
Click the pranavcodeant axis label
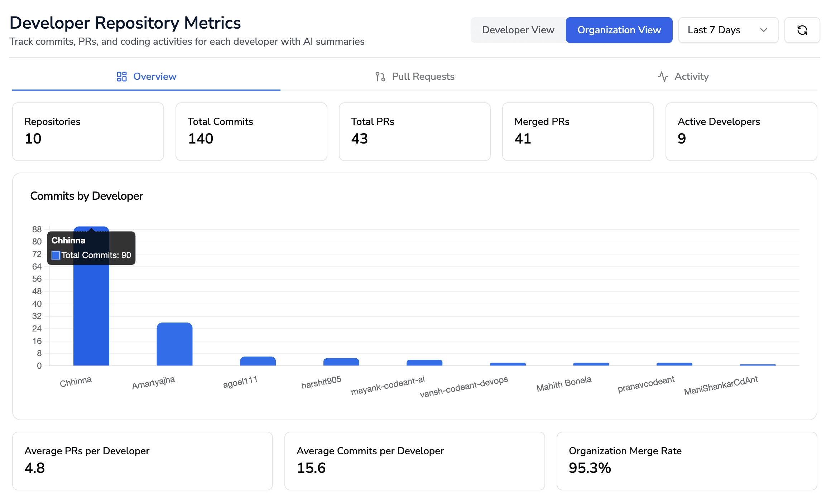646,384
